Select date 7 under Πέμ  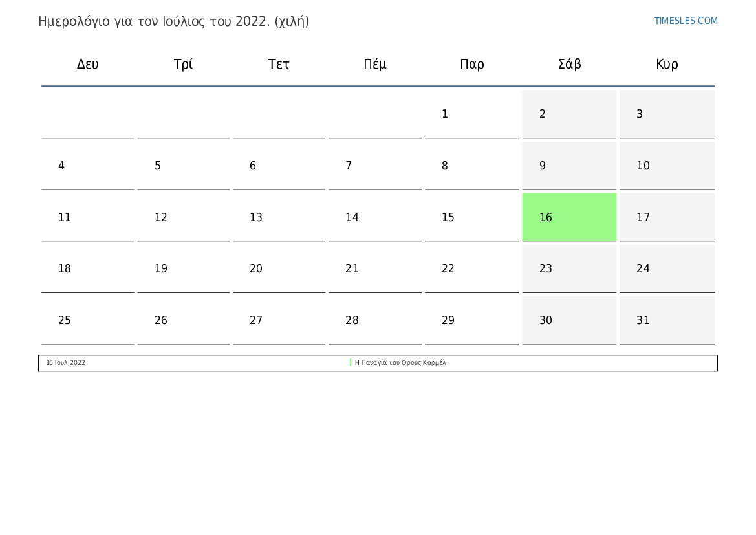[x=374, y=166]
